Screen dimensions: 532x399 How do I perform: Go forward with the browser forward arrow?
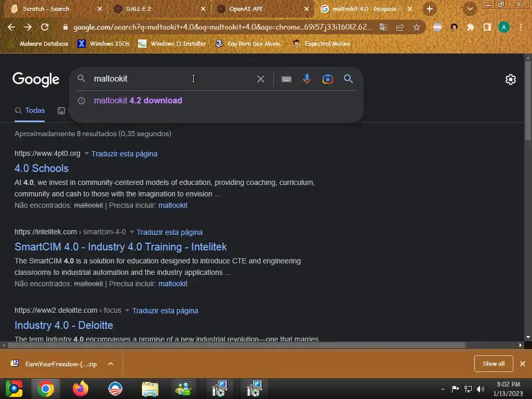28,27
